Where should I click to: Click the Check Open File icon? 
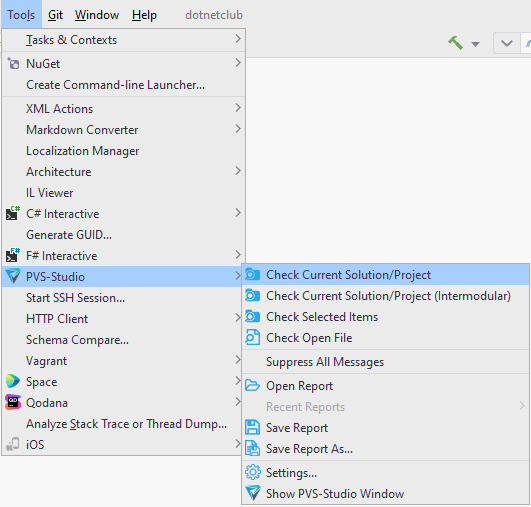pos(252,337)
